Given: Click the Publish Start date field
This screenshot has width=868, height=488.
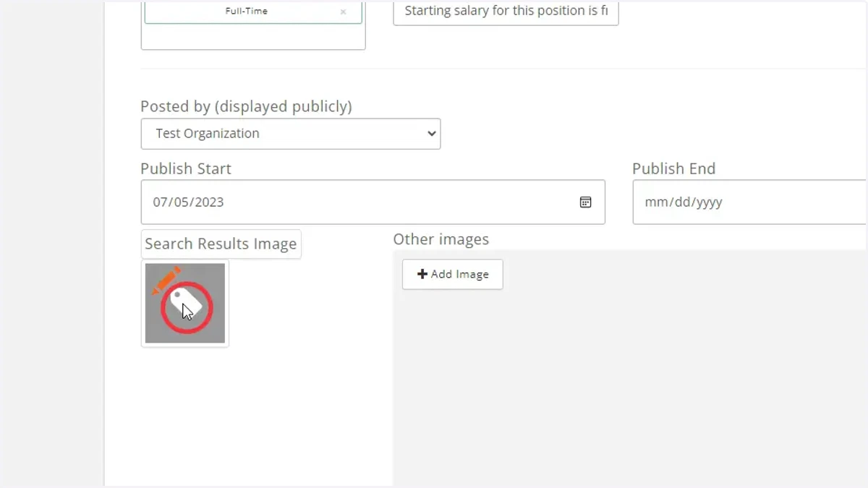Looking at the screenshot, I should (x=373, y=202).
